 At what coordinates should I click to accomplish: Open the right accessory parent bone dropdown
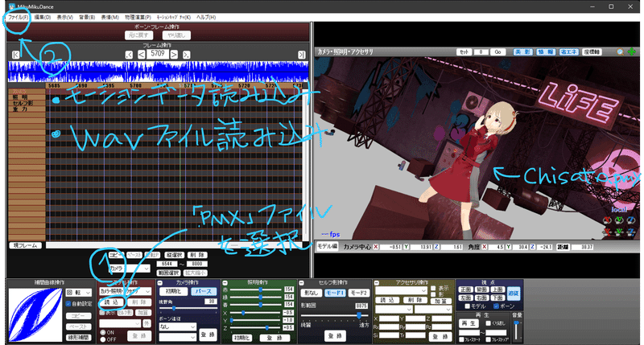(433, 310)
